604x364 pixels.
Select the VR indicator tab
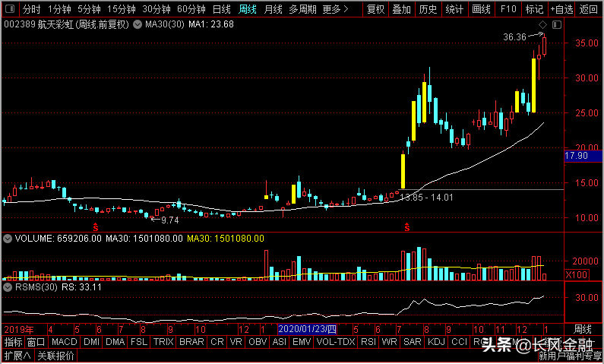click(x=236, y=342)
